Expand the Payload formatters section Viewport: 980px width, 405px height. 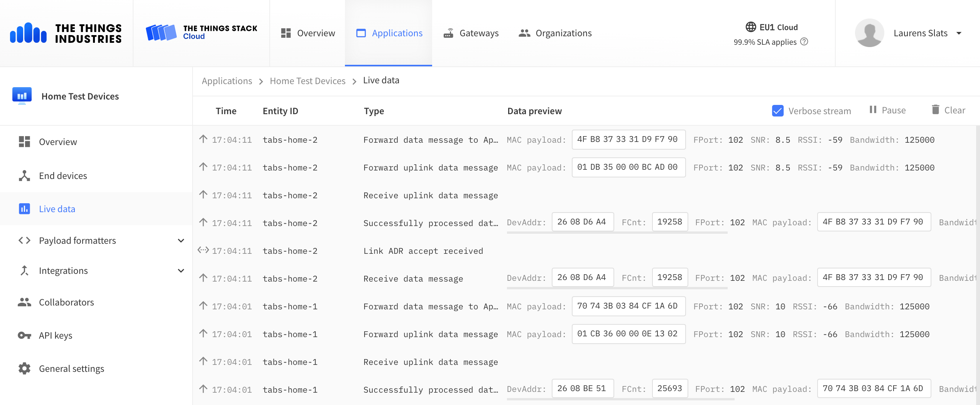(x=181, y=241)
